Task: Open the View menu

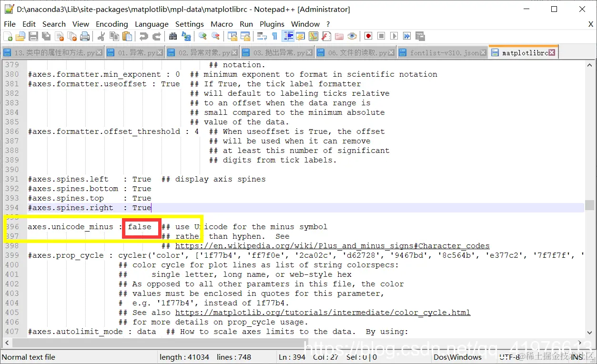Action: pos(81,24)
